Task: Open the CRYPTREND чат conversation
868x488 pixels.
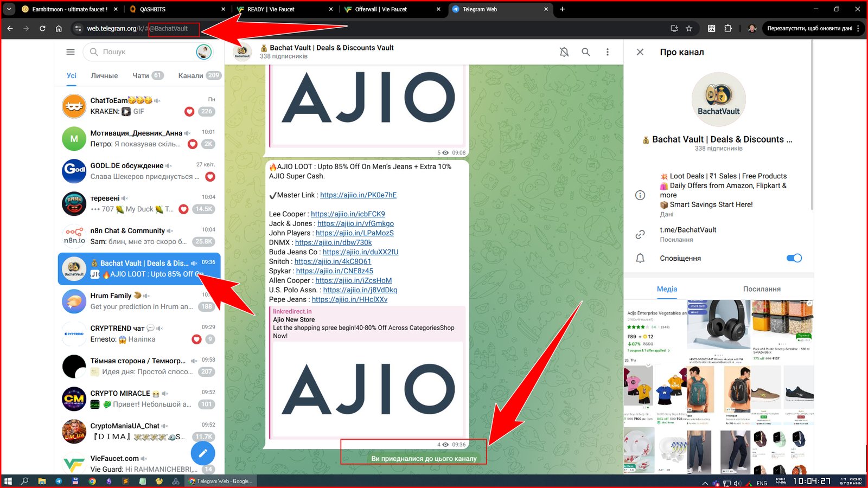Action: pyautogui.click(x=139, y=334)
